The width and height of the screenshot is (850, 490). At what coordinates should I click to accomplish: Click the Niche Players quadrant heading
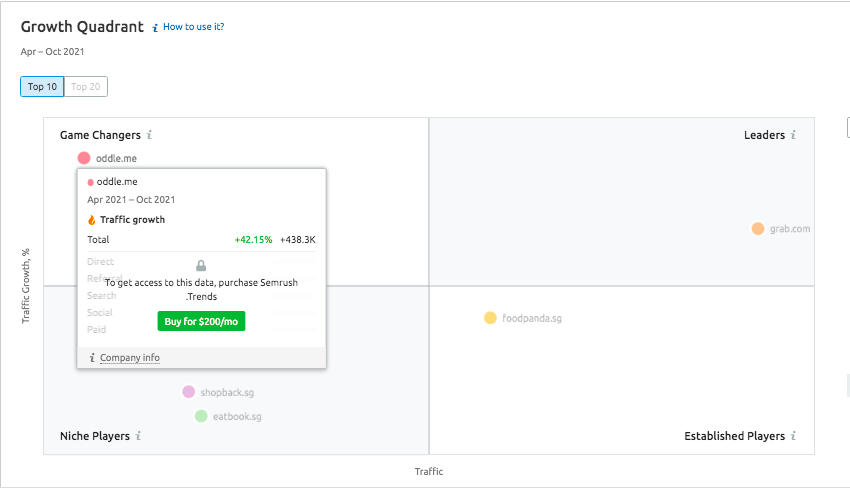(x=95, y=436)
